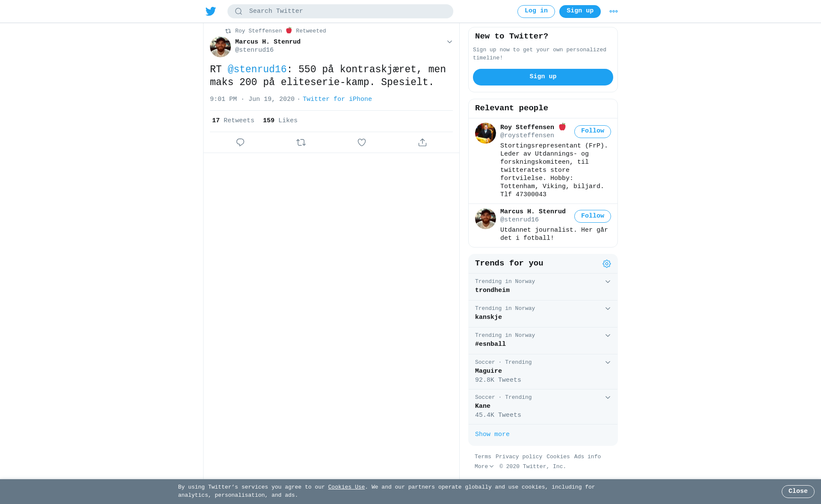Click the Log in button
The height and width of the screenshot is (504, 821).
[x=536, y=12]
